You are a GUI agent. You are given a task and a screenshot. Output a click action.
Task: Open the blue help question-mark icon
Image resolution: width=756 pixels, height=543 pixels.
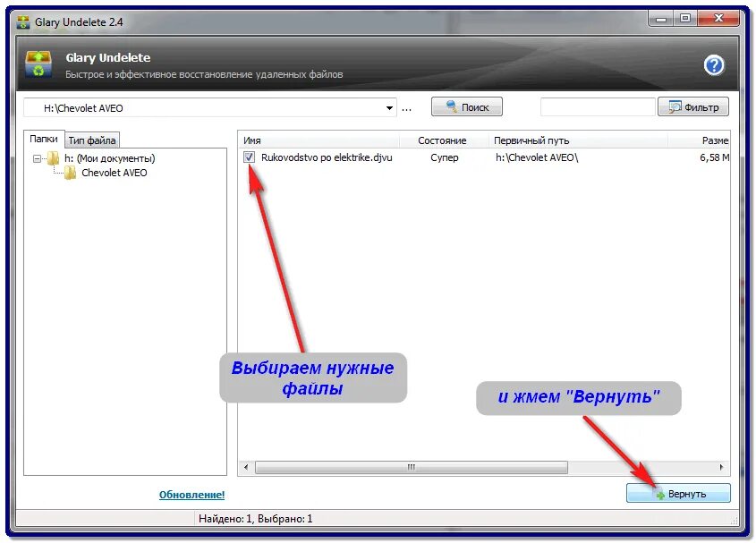pos(714,65)
